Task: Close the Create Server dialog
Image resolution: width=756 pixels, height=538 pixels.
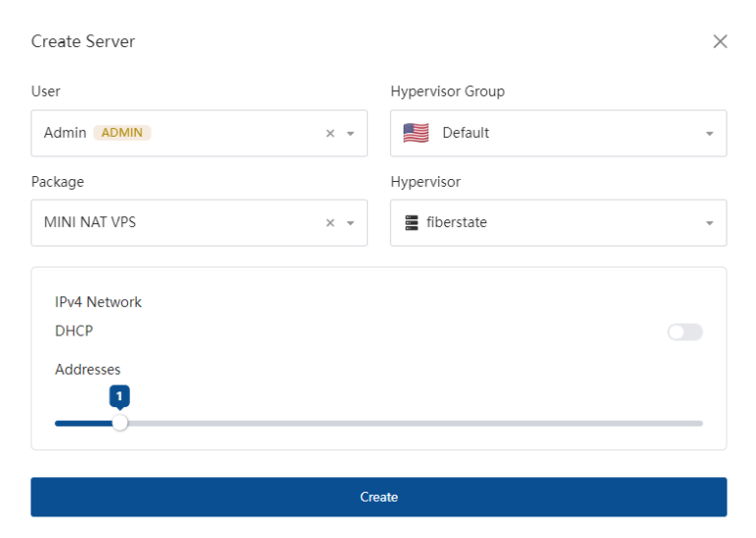Action: 720,41
